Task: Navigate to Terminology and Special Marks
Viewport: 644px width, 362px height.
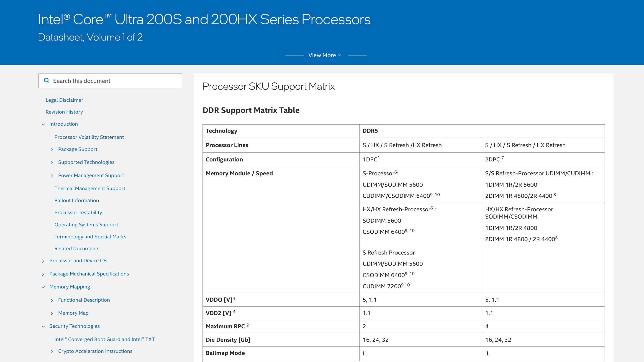Action: (x=90, y=237)
